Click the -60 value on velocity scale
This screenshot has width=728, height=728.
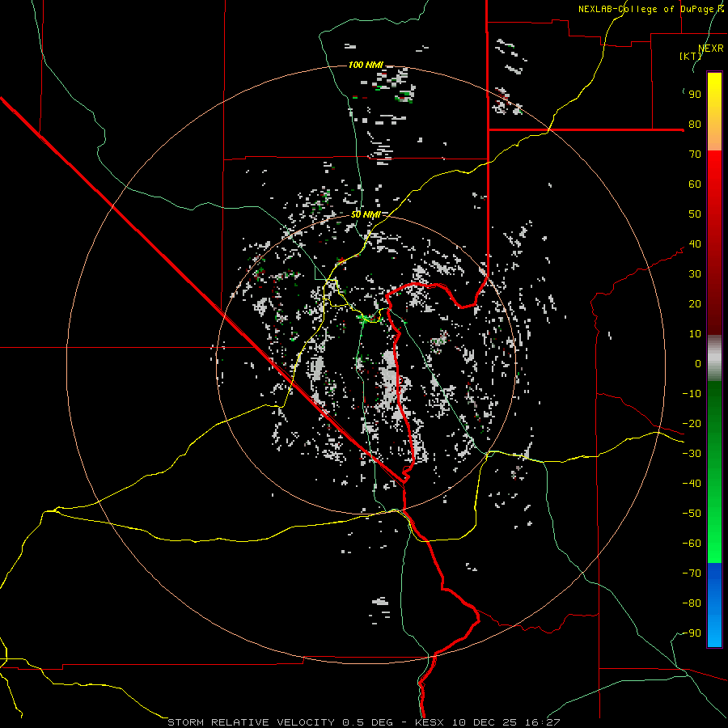tap(692, 544)
